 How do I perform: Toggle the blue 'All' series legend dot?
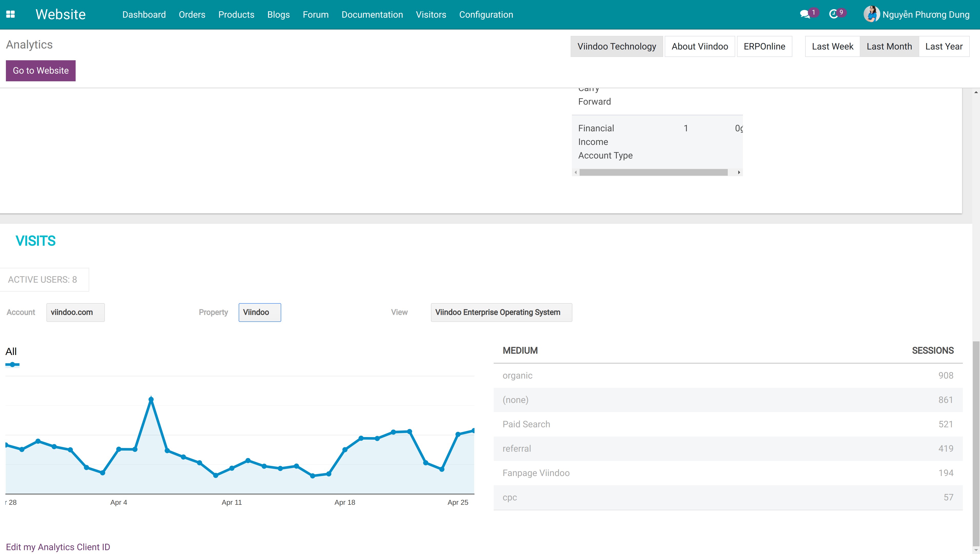point(12,364)
